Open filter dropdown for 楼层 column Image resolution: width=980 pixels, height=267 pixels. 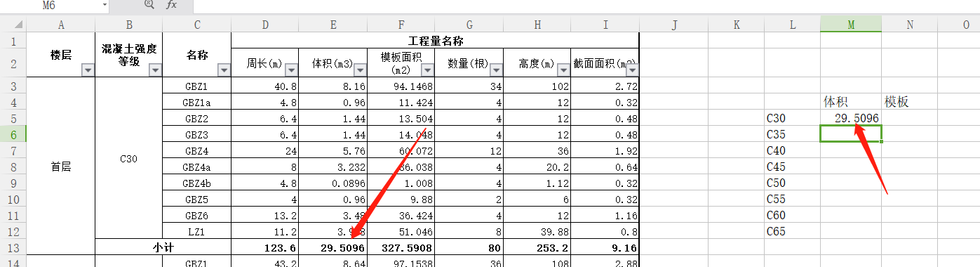tap(88, 70)
